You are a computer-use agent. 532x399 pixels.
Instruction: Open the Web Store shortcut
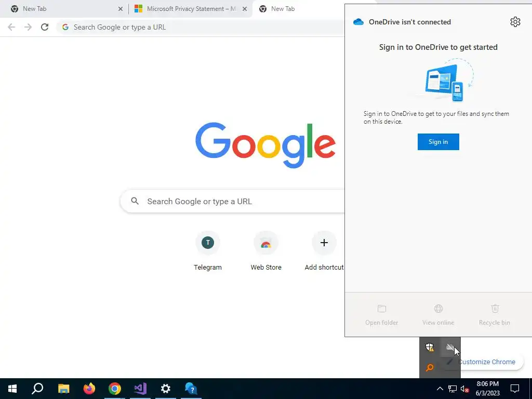(x=266, y=251)
